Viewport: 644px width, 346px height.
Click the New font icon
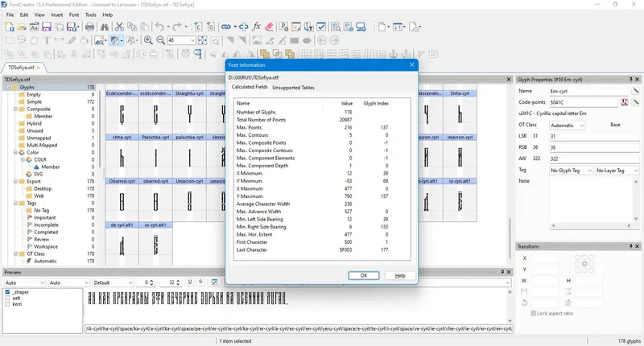point(10,27)
